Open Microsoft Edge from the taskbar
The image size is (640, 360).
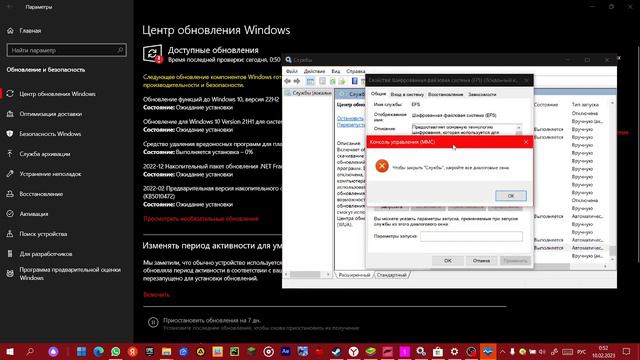(x=98, y=351)
